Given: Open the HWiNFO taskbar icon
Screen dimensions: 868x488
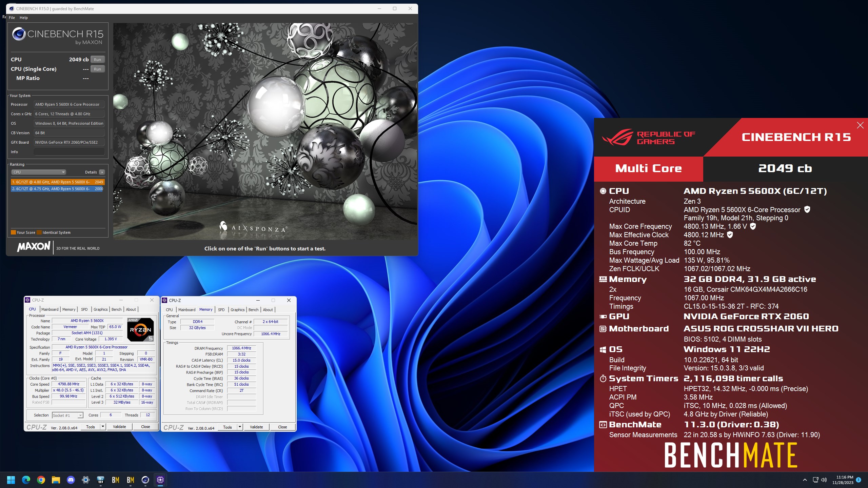Looking at the screenshot, I should click(x=100, y=480).
